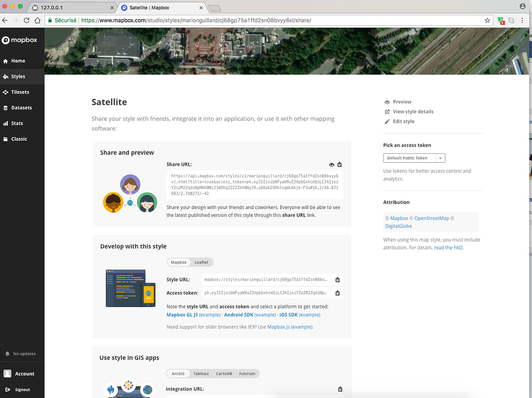Open View style details

click(413, 111)
